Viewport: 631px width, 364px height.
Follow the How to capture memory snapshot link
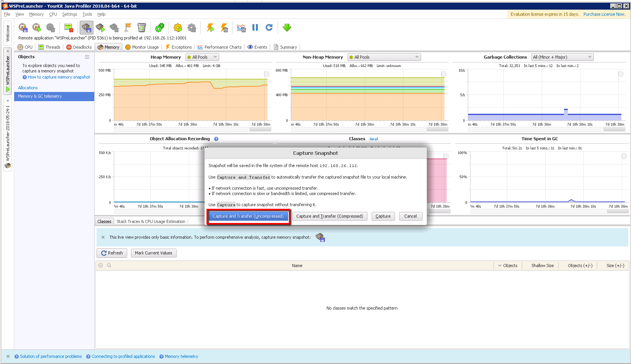pyautogui.click(x=58, y=77)
